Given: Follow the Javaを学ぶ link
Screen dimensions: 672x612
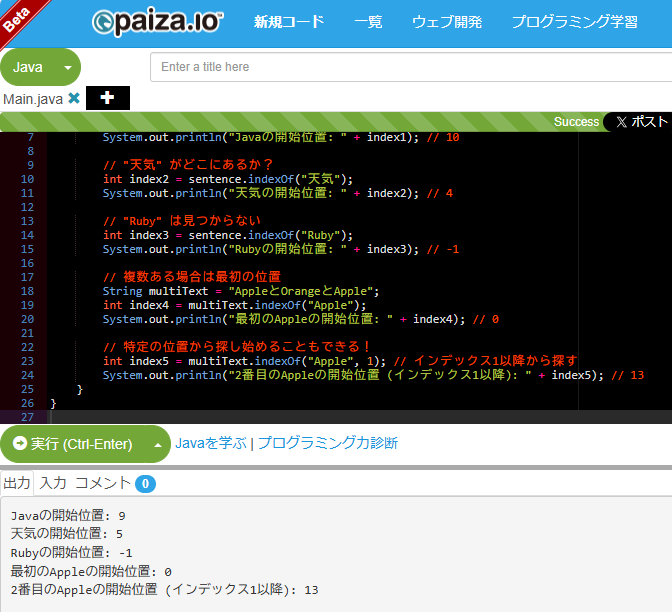Looking at the screenshot, I should pos(211,443).
